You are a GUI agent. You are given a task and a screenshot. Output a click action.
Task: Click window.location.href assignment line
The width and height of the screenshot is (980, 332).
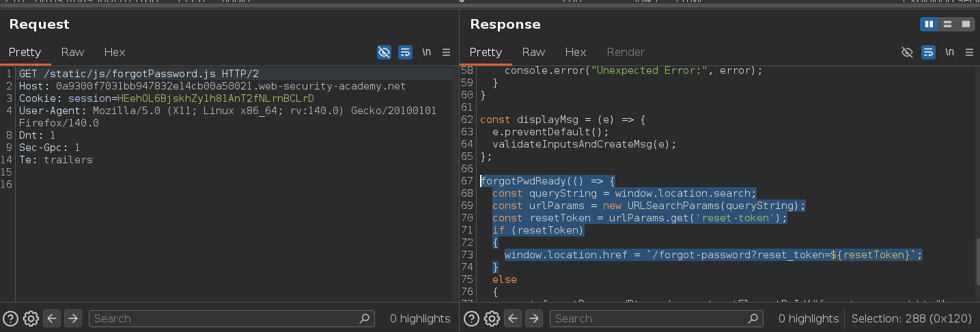coord(714,255)
